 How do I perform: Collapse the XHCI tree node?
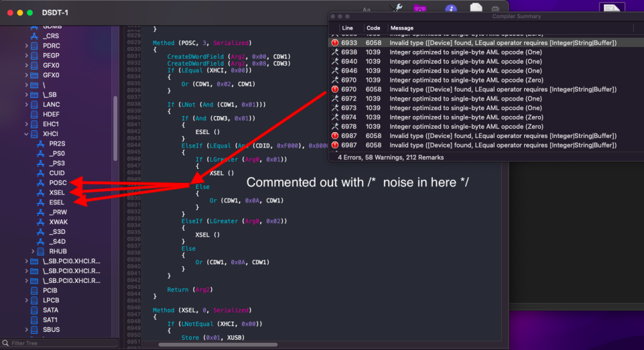click(26, 134)
